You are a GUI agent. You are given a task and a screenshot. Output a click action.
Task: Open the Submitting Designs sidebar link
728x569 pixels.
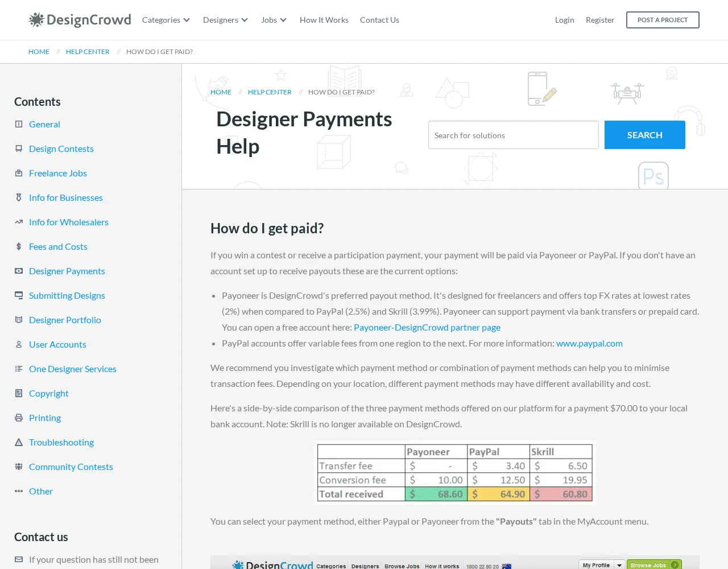[67, 295]
